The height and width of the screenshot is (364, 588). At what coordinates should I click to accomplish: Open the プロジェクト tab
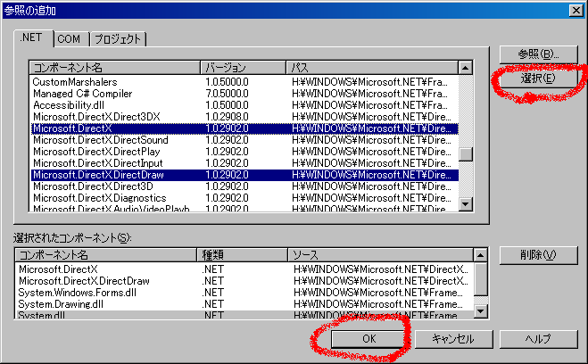tap(118, 39)
